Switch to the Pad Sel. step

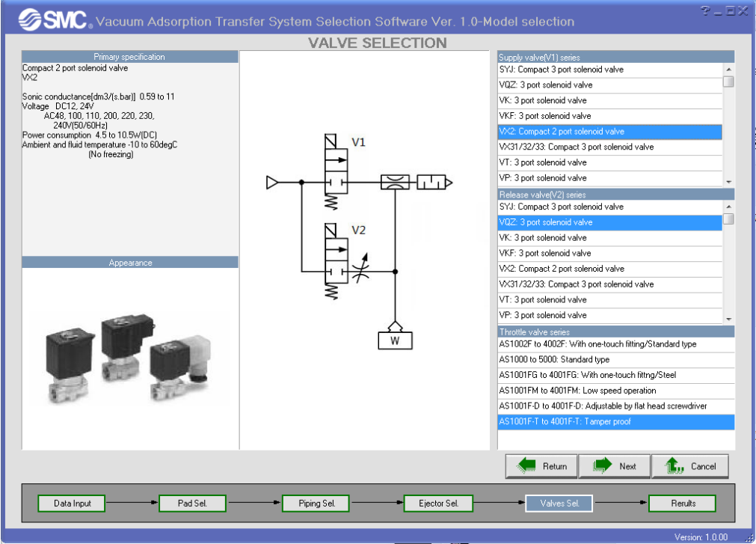click(192, 504)
